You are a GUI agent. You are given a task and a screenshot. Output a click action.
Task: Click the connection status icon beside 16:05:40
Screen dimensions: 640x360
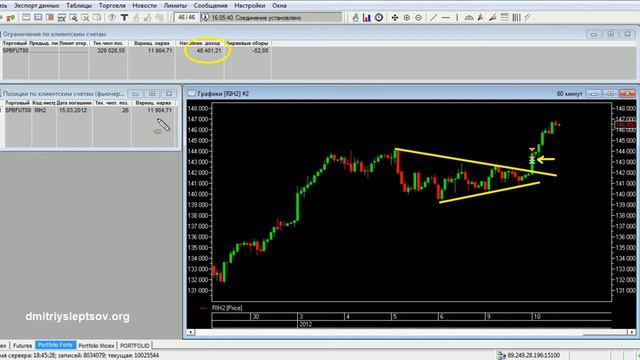pyautogui.click(x=204, y=18)
